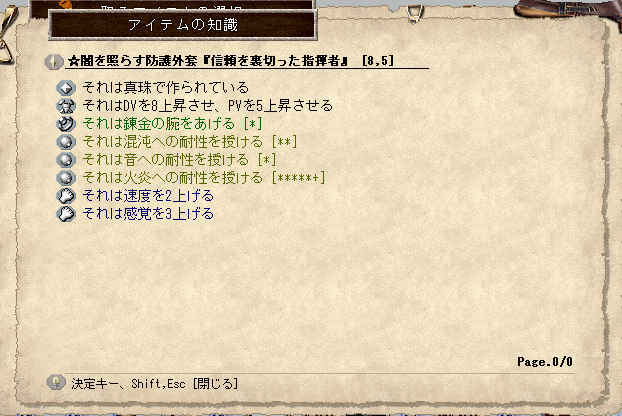Click the アイテムの知識 header banner

(182, 25)
